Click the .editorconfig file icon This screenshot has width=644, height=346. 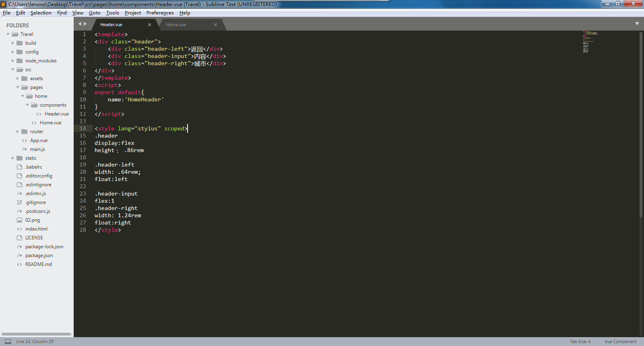tap(19, 176)
